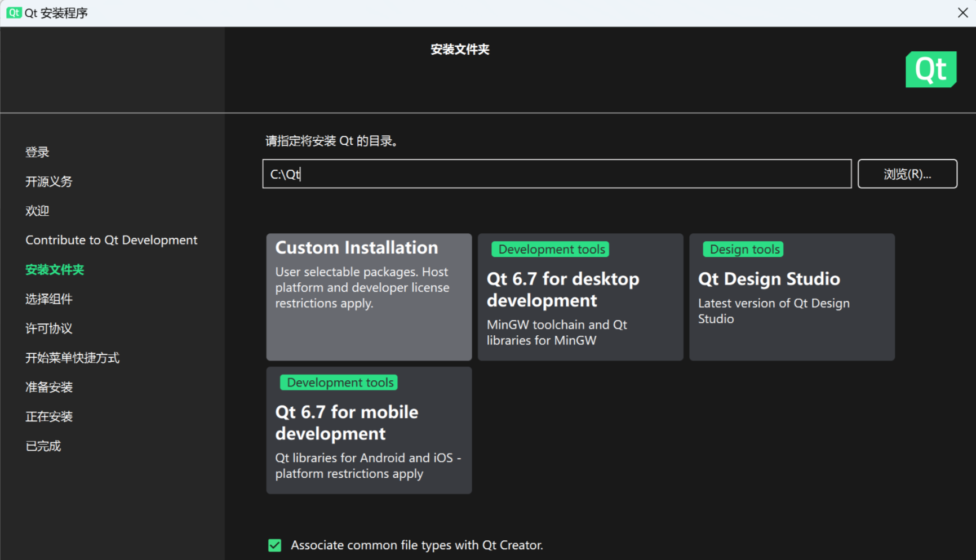The width and height of the screenshot is (976, 560).
Task: Close the Qt installer window
Action: point(962,12)
